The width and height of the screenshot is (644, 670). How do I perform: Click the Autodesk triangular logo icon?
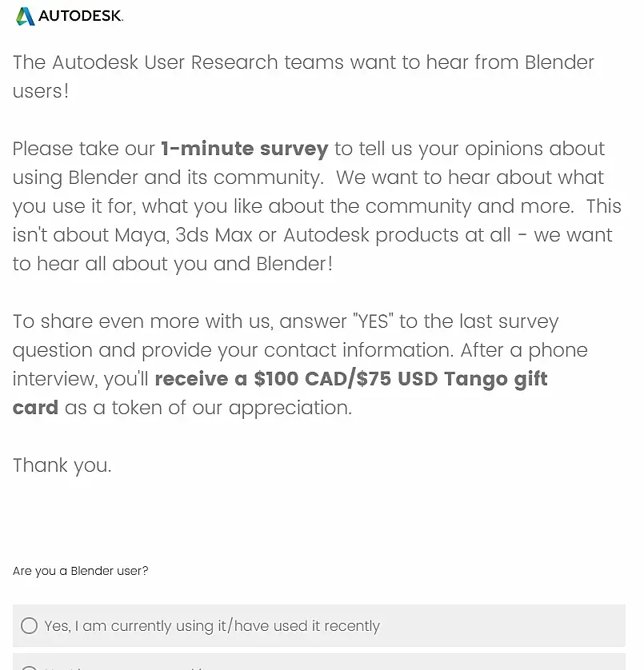(25, 16)
